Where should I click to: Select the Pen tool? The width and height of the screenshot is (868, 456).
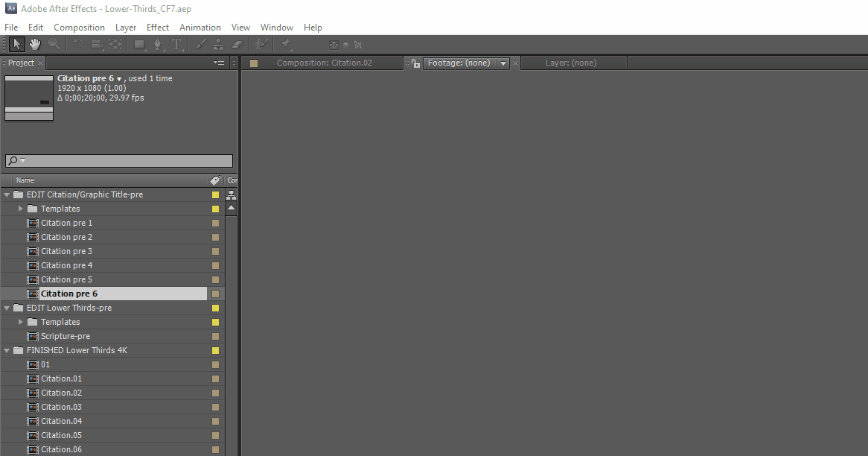click(158, 45)
